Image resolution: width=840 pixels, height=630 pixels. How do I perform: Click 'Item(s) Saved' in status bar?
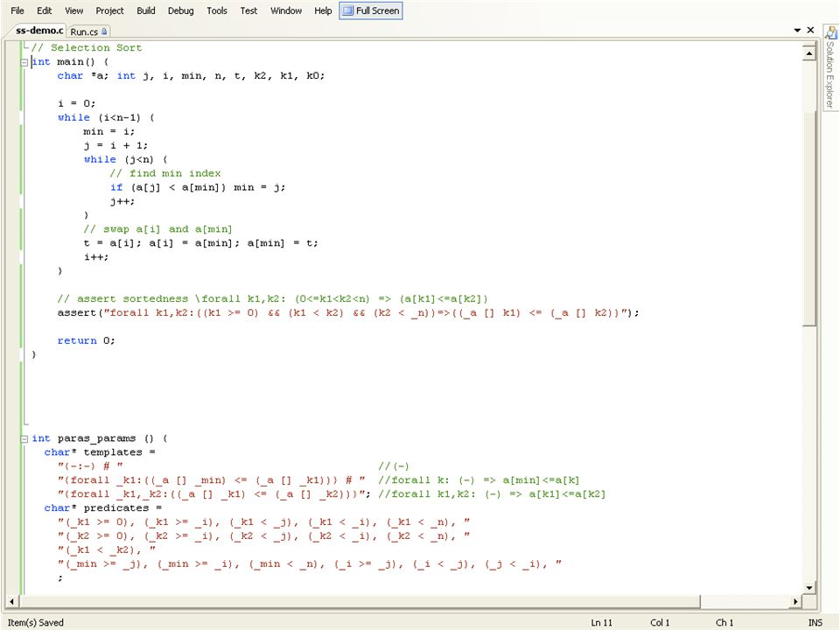[x=35, y=622]
